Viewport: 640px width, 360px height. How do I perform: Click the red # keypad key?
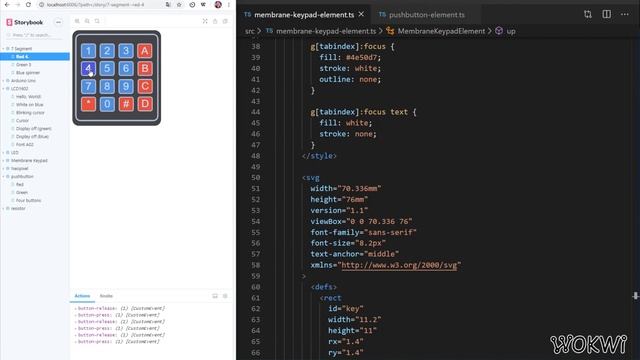point(126,104)
